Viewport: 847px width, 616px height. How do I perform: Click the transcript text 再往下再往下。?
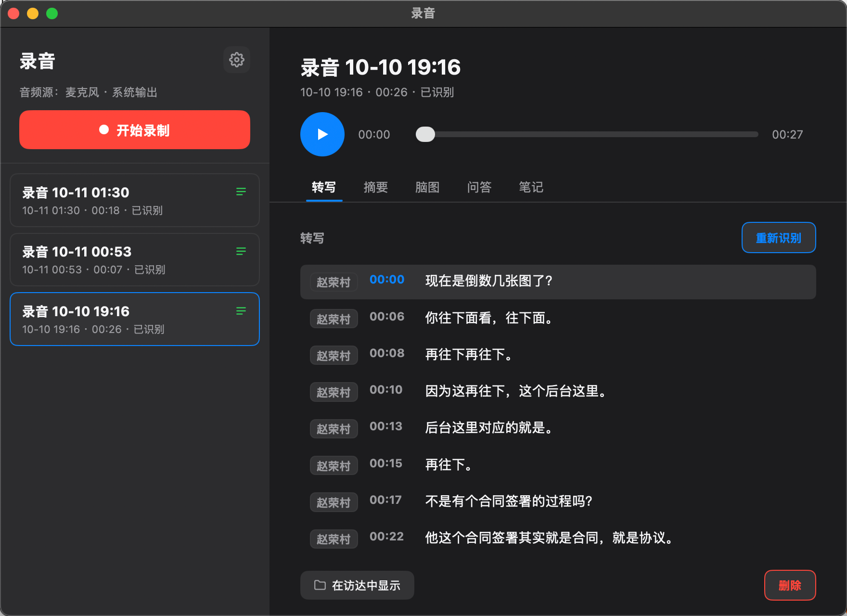coord(469,355)
